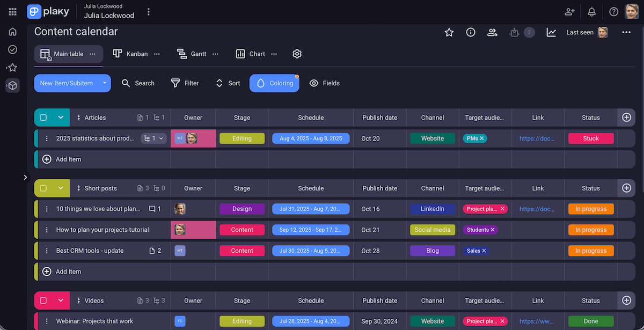Expand the New Item/Subitem dropdown arrow

[x=104, y=83]
